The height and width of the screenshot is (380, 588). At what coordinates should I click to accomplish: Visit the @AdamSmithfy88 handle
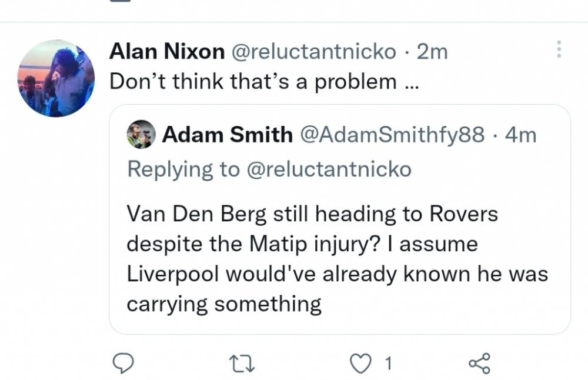(393, 135)
